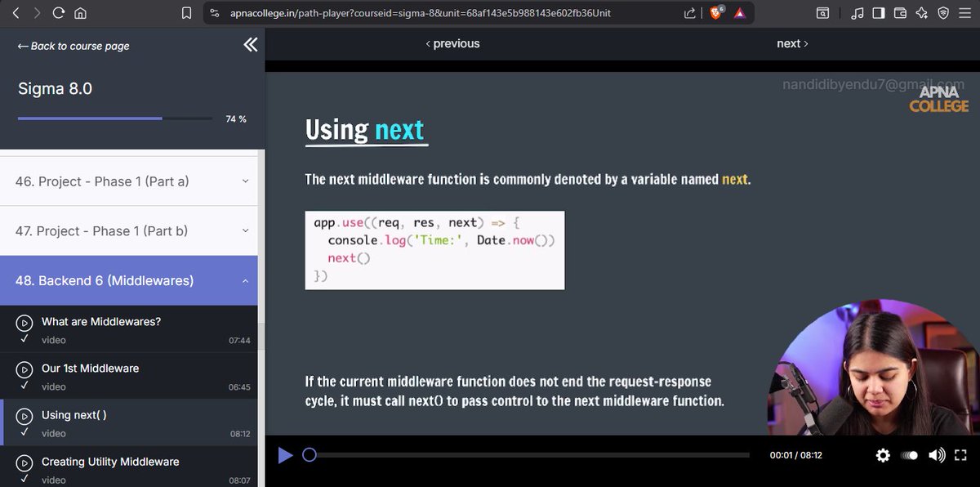The width and height of the screenshot is (980, 487).
Task: Click the search-in-page toolbar icon
Action: [822, 12]
